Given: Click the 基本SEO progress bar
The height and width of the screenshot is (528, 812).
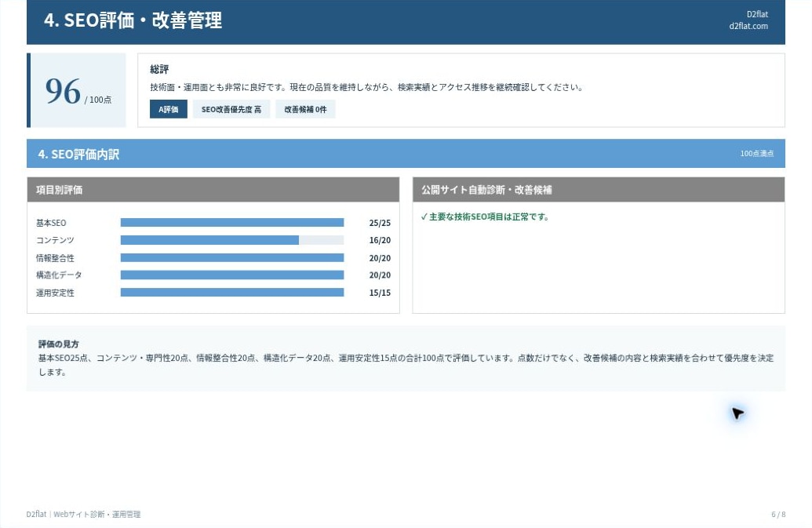Looking at the screenshot, I should 232,223.
